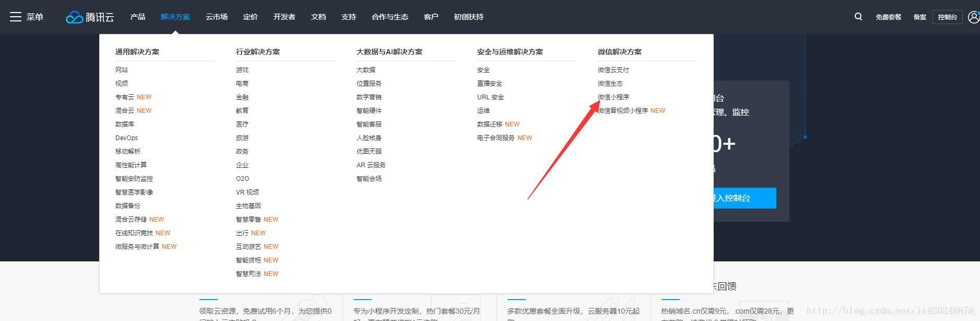Click the 免费套餐 link
Image resolution: width=980 pixels, height=321 pixels.
click(889, 17)
